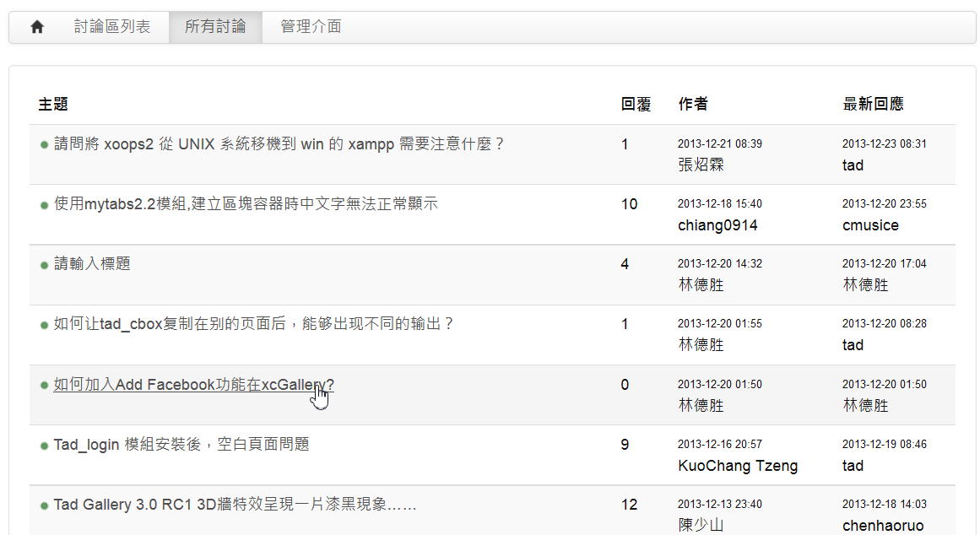Click the green dot beside mytabs2.2 topic
980x535 pixels.
[44, 205]
